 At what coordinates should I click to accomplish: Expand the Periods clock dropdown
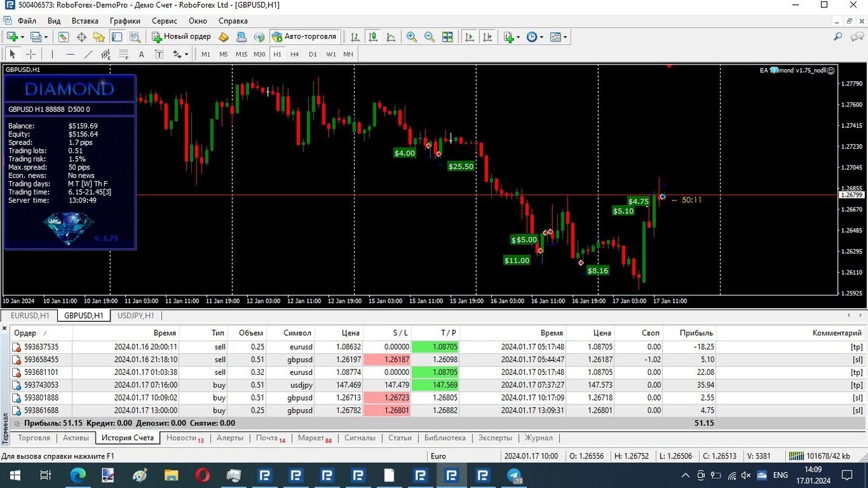pyautogui.click(x=541, y=37)
